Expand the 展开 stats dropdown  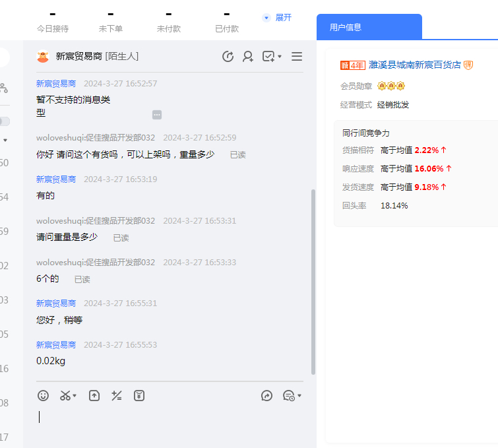[277, 17]
